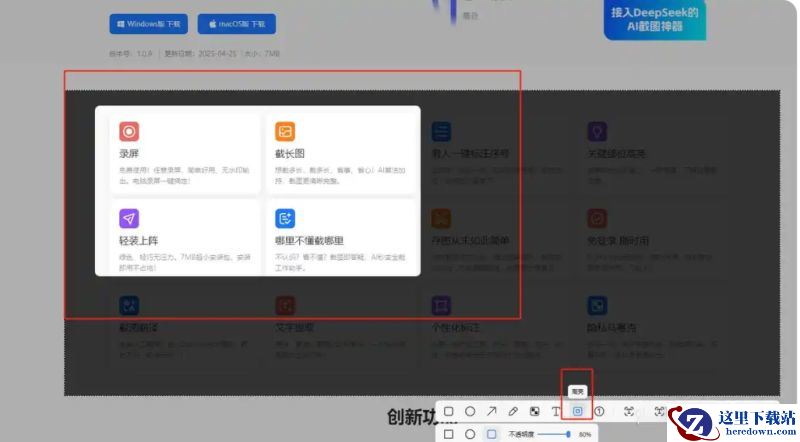Click the 接入DeepSeek的AI截图神器 banner
The height and width of the screenshot is (442, 800).
tap(655, 19)
